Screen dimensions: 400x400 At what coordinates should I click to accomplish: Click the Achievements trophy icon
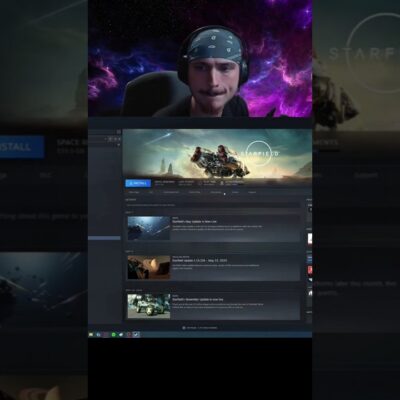[x=222, y=183]
